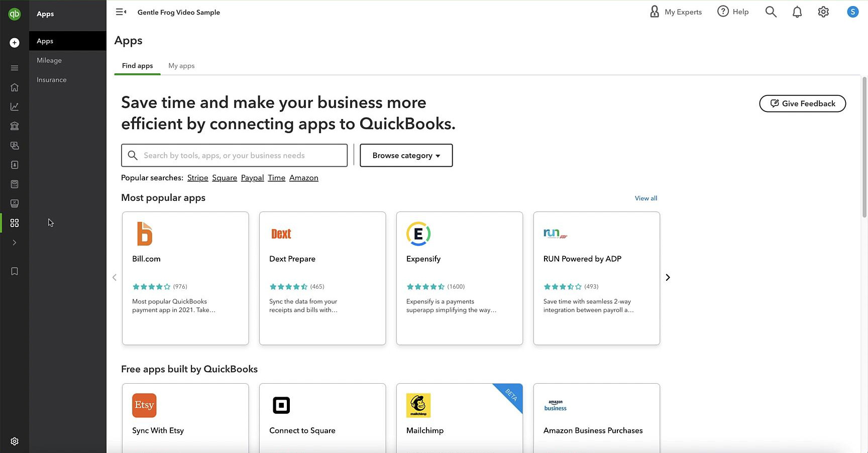Click View all for popular apps
Screen dimensions: 868x453
[646, 198]
